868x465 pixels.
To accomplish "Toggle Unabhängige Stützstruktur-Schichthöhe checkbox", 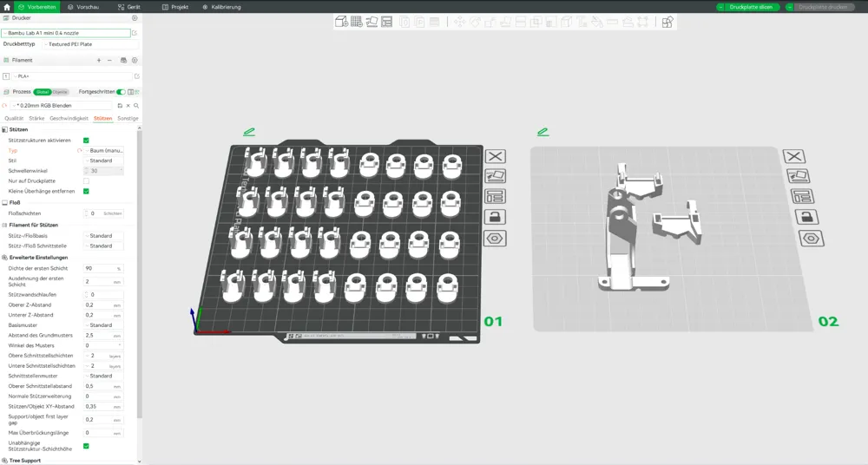I will (x=86, y=446).
